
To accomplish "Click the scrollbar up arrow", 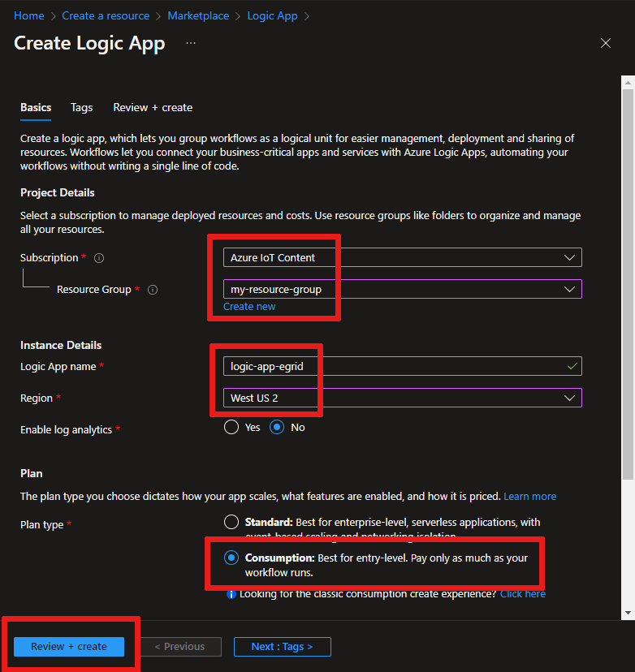I will [x=628, y=83].
